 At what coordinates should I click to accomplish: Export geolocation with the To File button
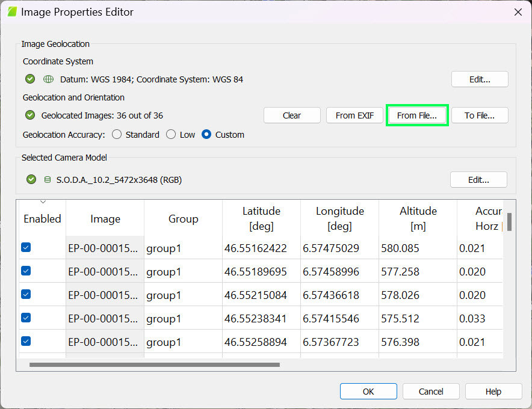tap(480, 115)
